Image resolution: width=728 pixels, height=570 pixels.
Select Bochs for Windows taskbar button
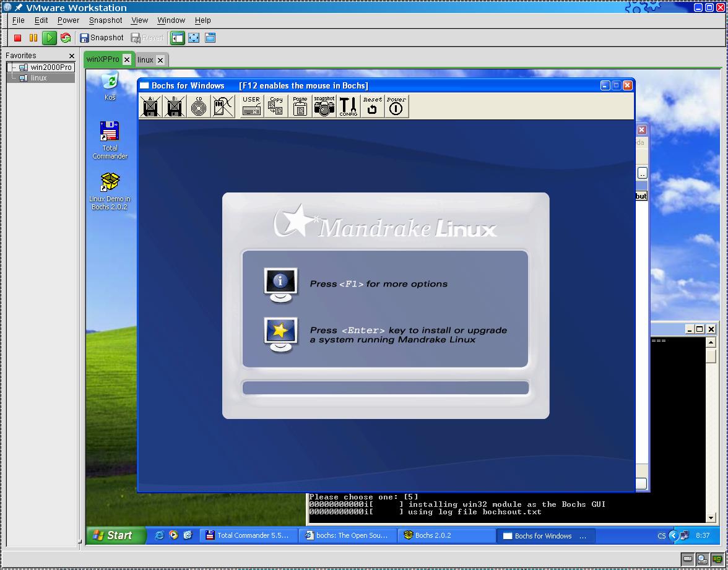[x=545, y=536]
